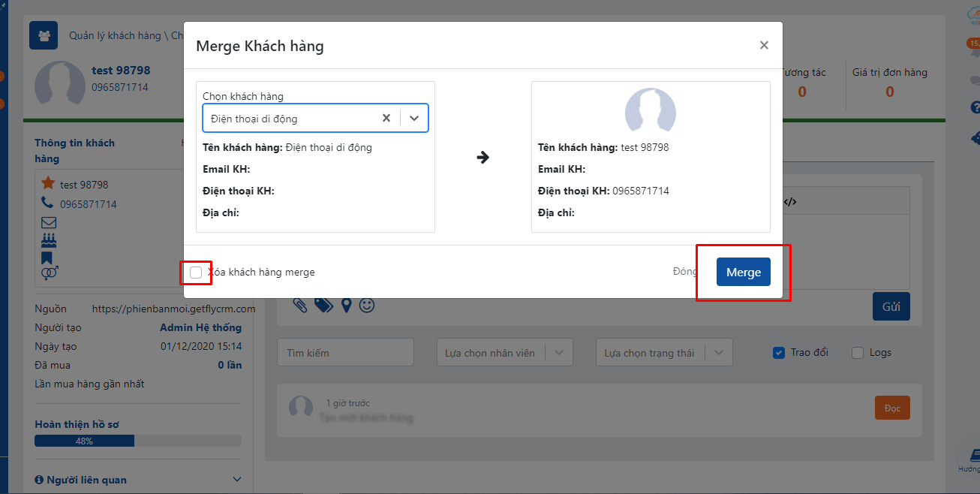
Task: Click the location pin icon
Action: point(346,306)
